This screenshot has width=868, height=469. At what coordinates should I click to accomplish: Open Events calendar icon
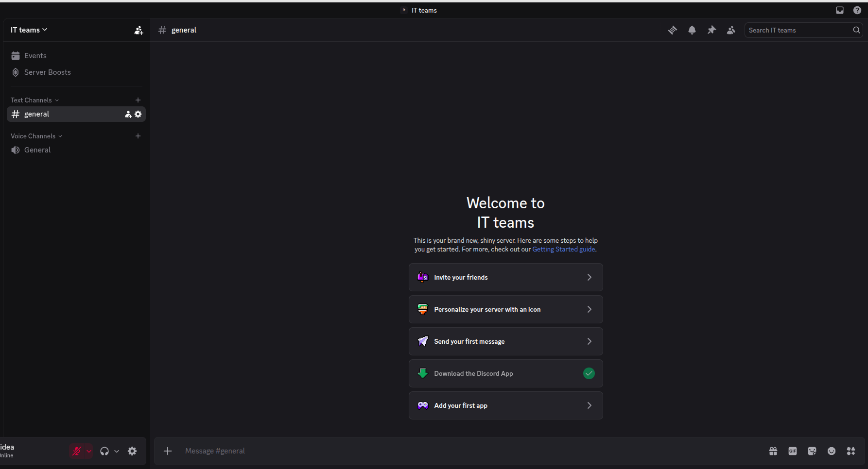pyautogui.click(x=16, y=56)
